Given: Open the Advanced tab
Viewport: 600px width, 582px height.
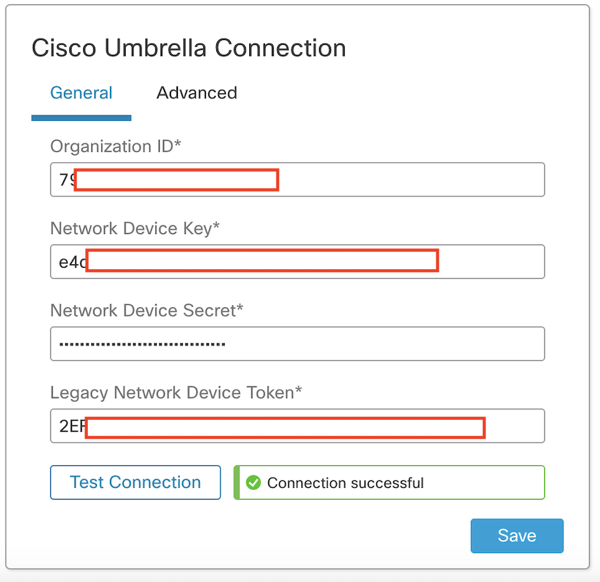Looking at the screenshot, I should click(197, 93).
